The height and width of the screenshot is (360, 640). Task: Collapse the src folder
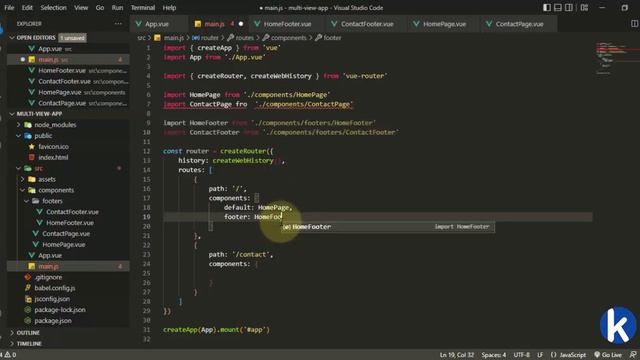38,168
